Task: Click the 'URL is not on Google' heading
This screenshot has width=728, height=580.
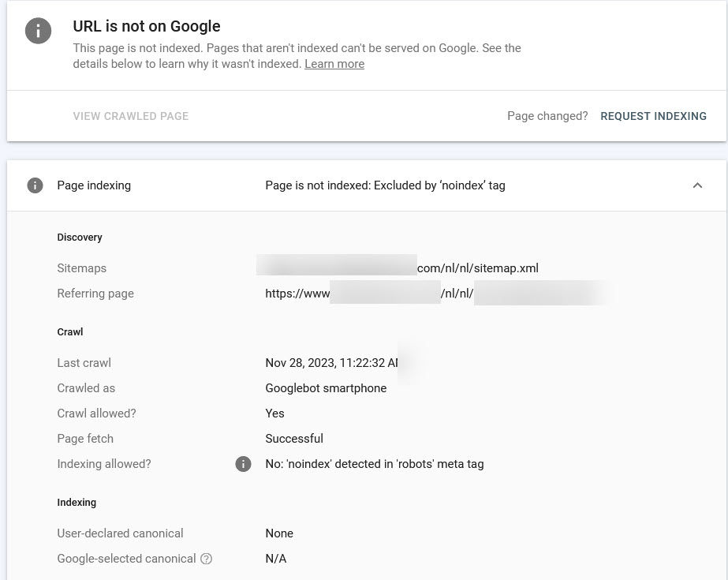Action: pos(147,27)
